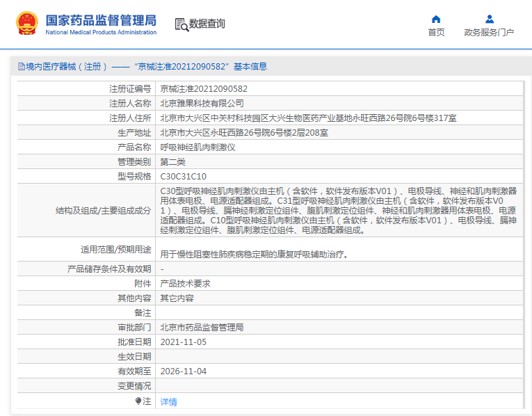The height and width of the screenshot is (416, 532).
Task: Click the data query magnifier icon
Action: [182, 25]
